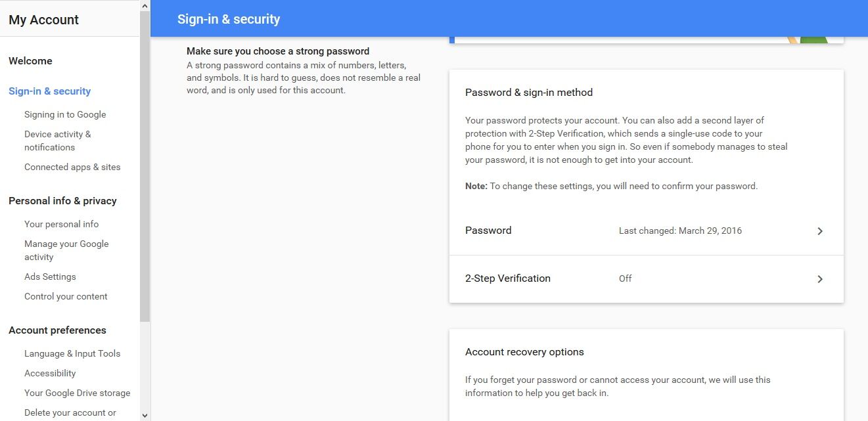Open Connected apps & sites

[72, 167]
